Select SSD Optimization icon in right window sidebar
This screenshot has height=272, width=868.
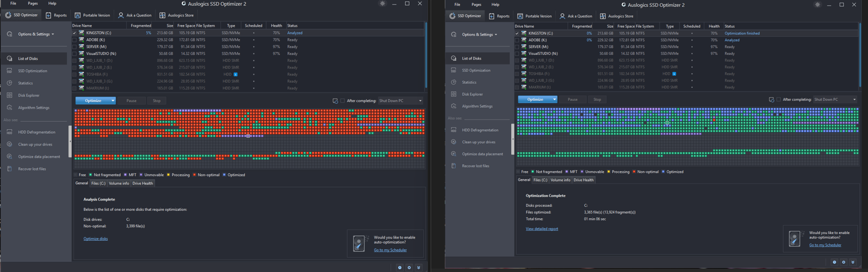(453, 70)
